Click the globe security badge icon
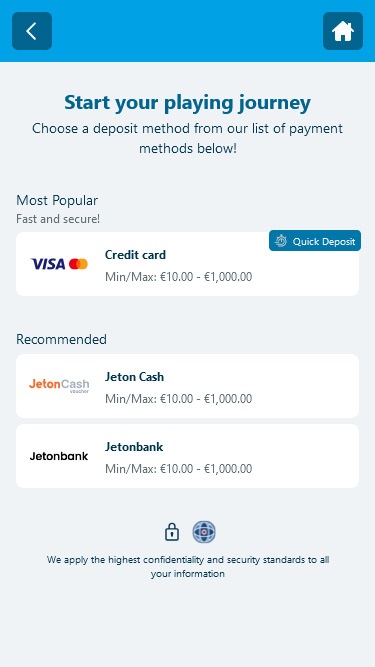375x667 pixels. coord(204,532)
